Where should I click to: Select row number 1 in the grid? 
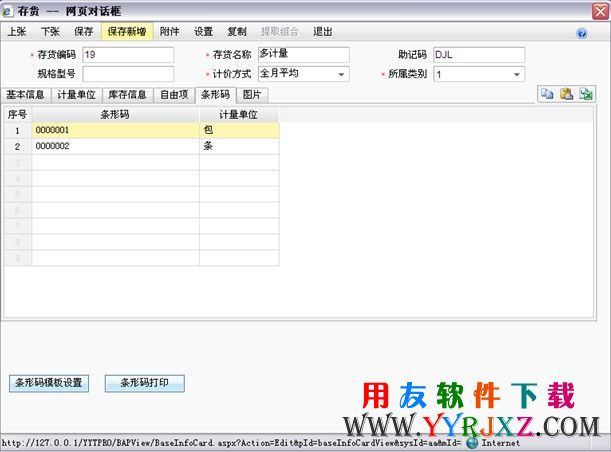point(18,130)
